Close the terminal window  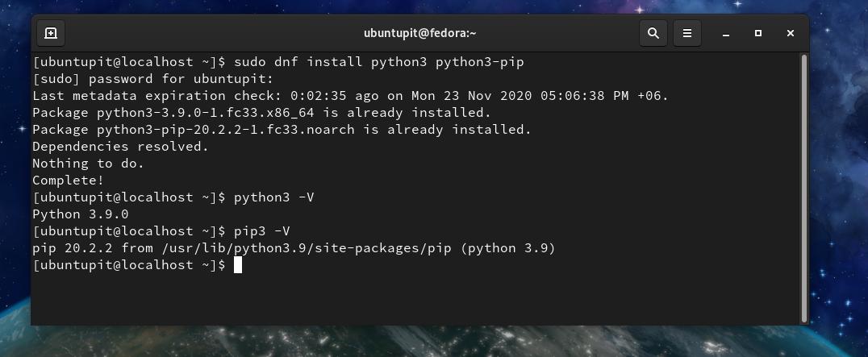(x=791, y=33)
